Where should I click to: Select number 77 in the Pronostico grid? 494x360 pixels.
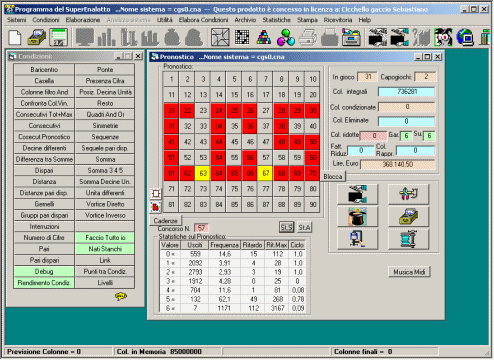coord(266,189)
